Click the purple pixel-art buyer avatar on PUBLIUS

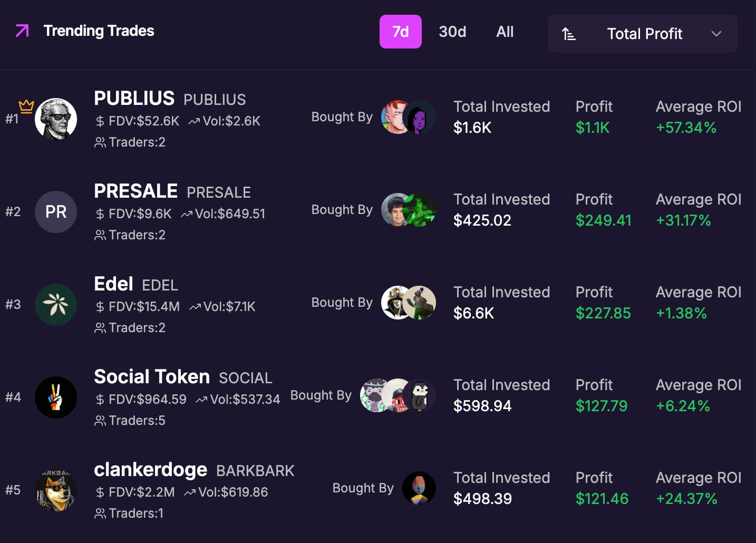[421, 117]
